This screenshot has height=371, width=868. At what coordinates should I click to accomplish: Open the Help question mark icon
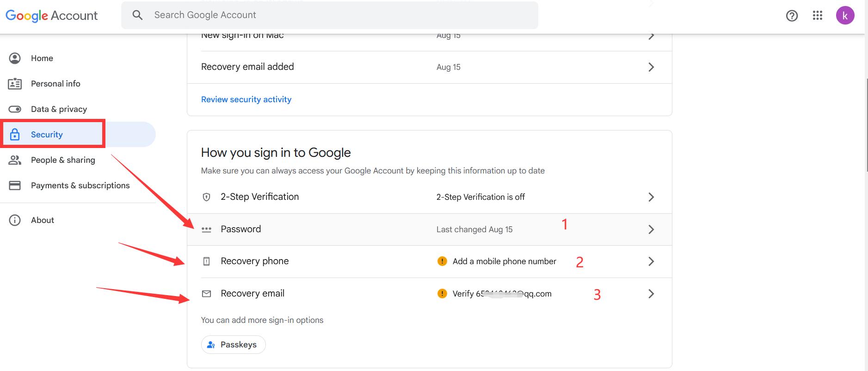pyautogui.click(x=792, y=16)
